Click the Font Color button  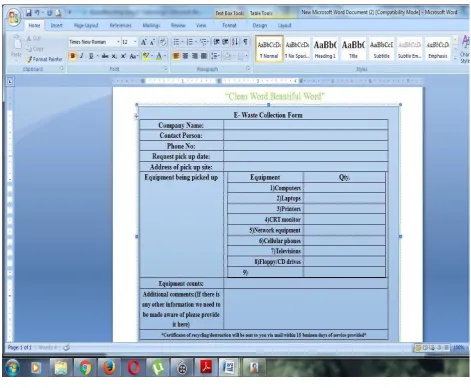[x=159, y=56]
